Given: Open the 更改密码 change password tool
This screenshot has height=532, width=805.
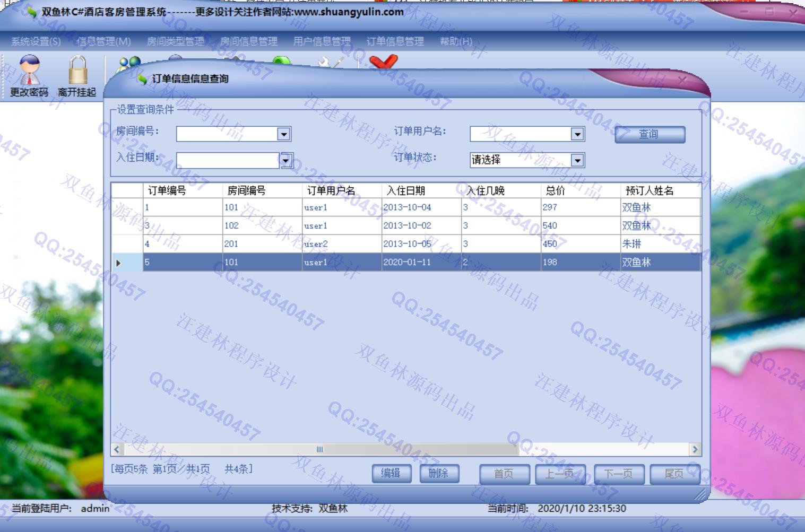Looking at the screenshot, I should 29,76.
